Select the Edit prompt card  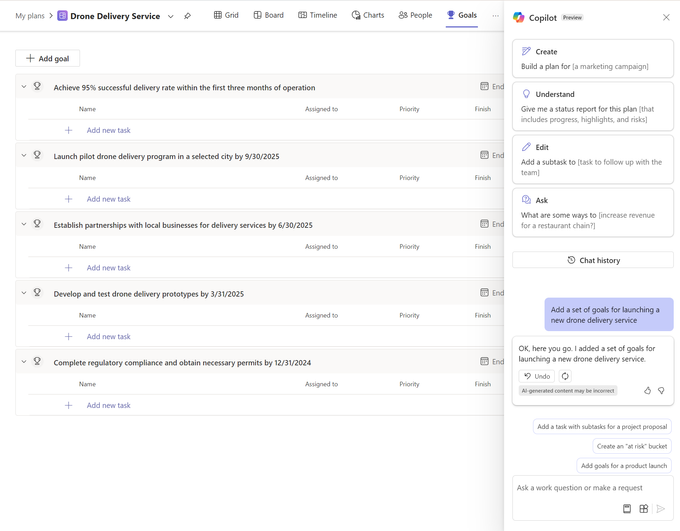point(593,160)
